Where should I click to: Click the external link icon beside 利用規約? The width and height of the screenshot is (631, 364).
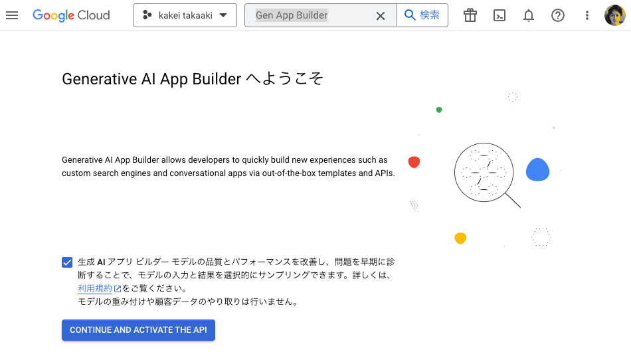coord(118,289)
